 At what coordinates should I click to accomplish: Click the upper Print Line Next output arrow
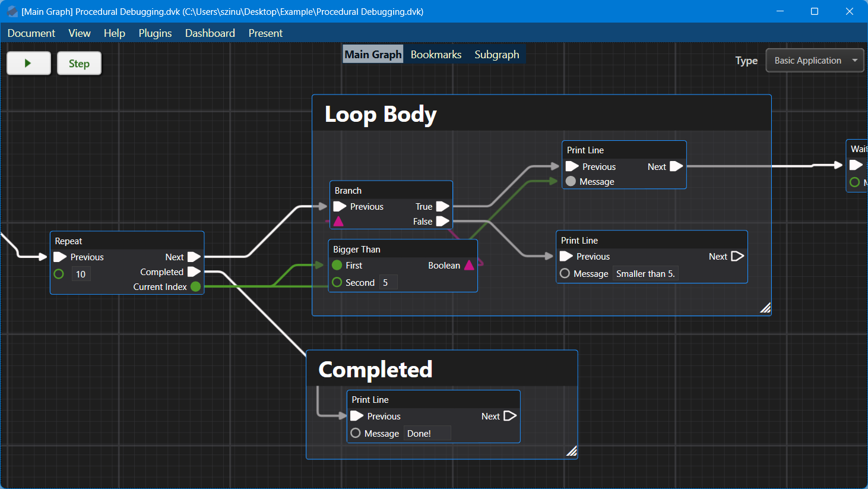click(x=676, y=166)
